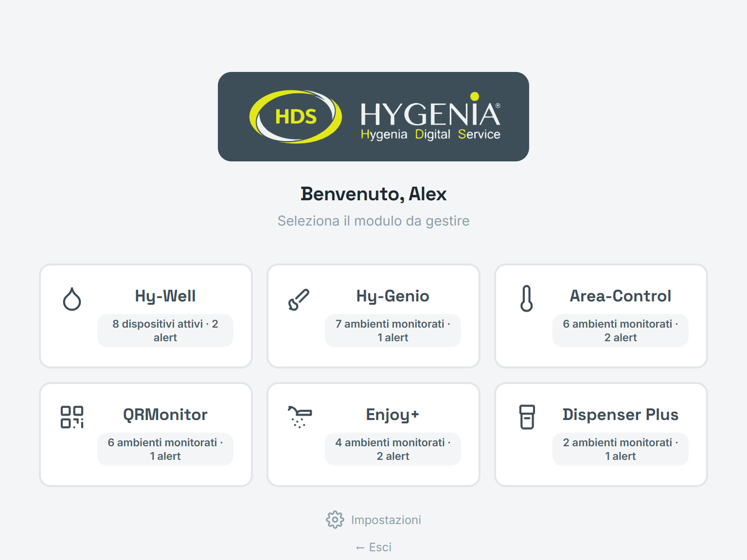This screenshot has height=560, width=747.
Task: Open the Hy-Genio module title
Action: 393,296
